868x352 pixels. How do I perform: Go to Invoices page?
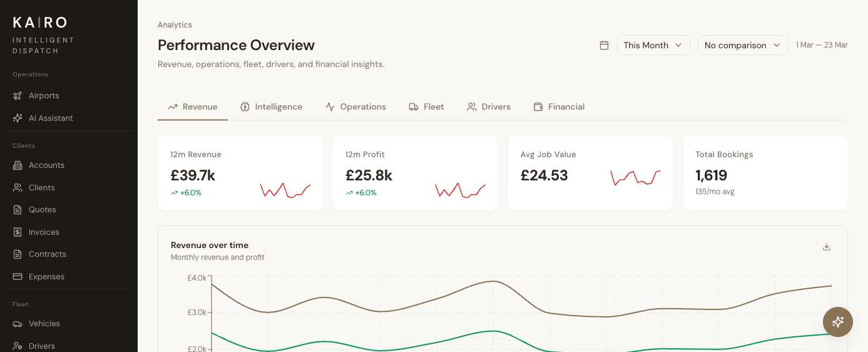coord(69,232)
